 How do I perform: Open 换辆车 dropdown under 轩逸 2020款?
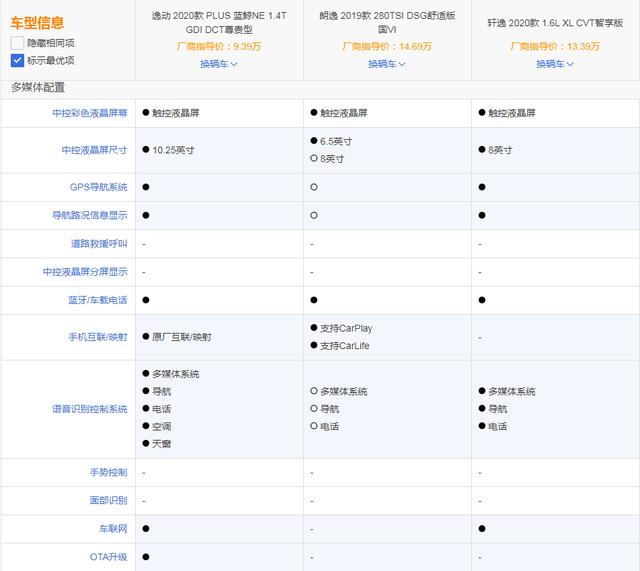coord(555,64)
